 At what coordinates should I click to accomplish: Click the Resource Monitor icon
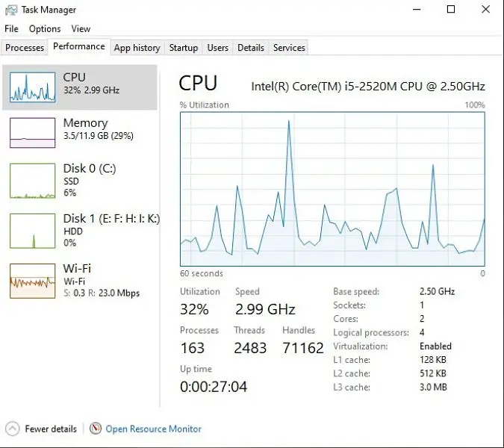pos(96,429)
